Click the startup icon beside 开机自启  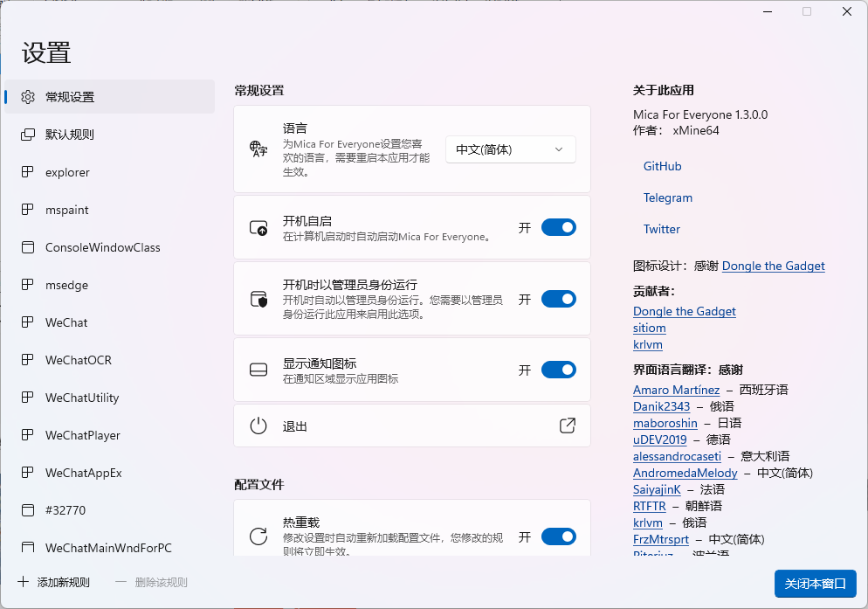(258, 228)
